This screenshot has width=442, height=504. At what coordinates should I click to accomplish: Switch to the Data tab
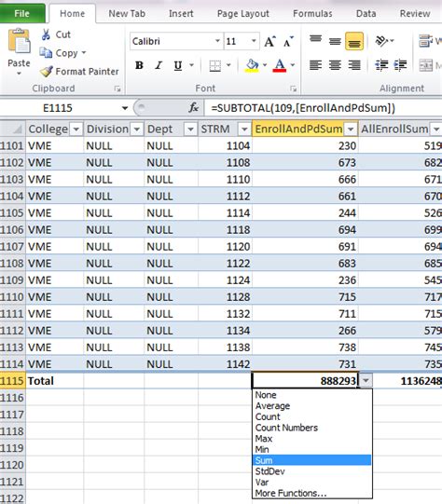tap(366, 13)
